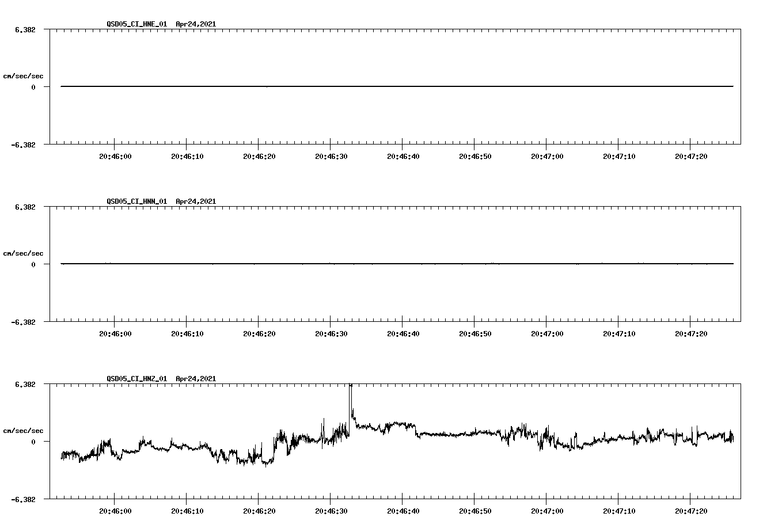
Task: Click the Apr24,2021 date on the middle plot
Action: tap(195, 202)
